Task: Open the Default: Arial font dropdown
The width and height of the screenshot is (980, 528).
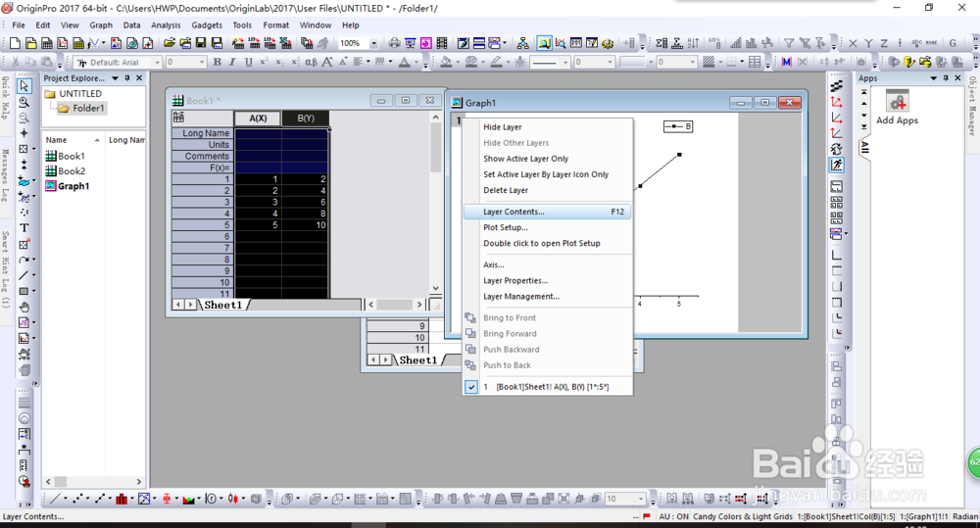Action: point(158,62)
